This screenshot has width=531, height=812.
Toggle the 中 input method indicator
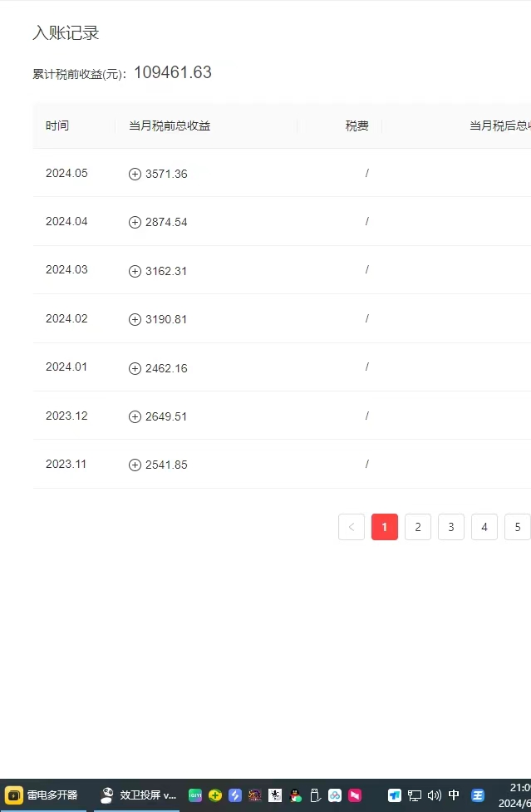[x=454, y=795]
